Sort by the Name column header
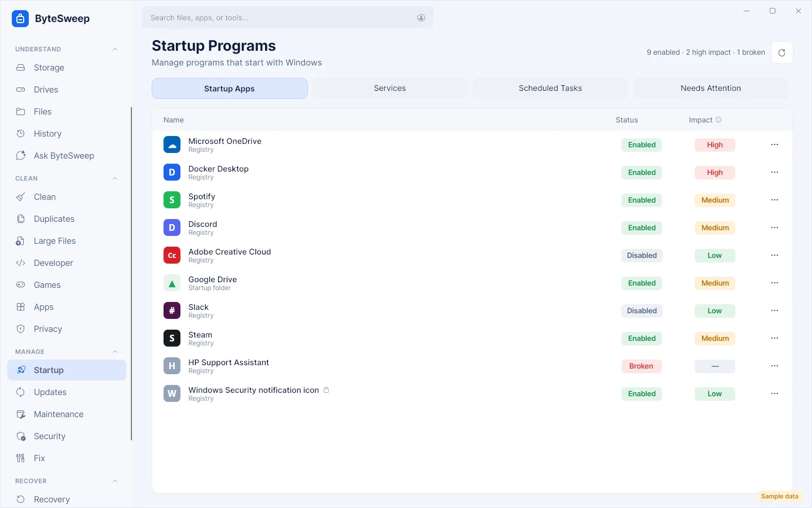 coord(174,120)
